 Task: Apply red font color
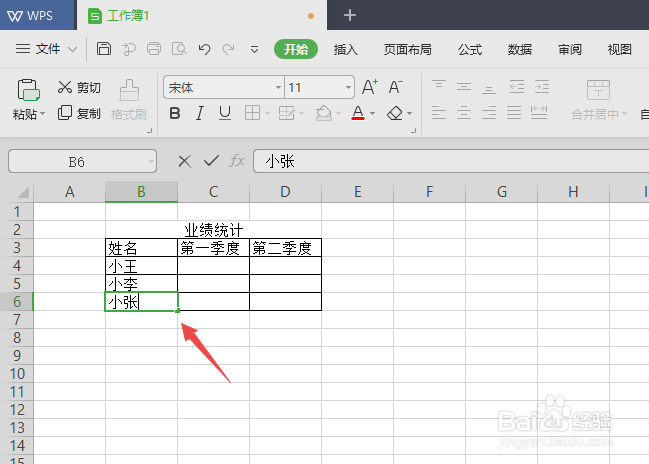[x=358, y=113]
